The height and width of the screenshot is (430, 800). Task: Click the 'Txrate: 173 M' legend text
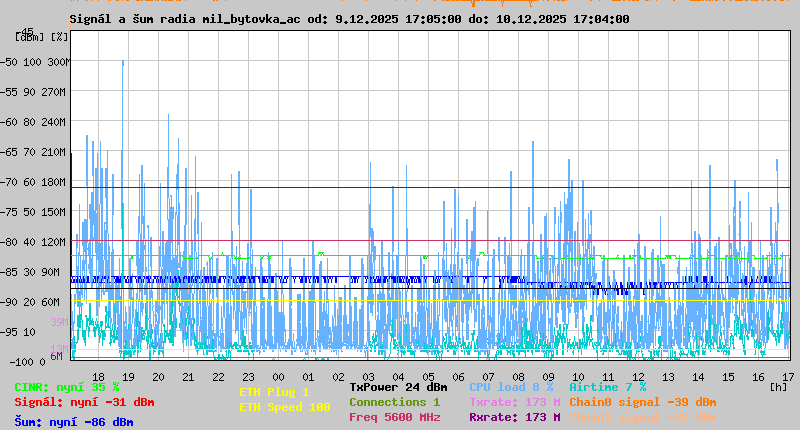(x=515, y=402)
